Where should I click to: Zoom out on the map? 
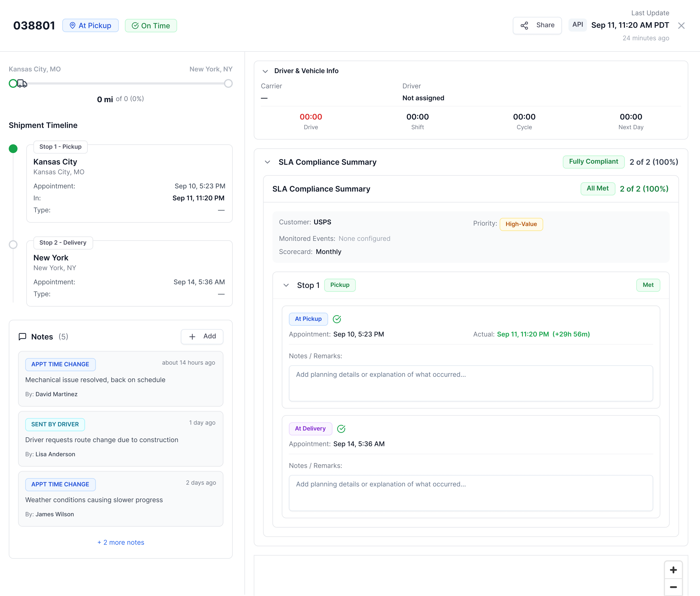(673, 587)
